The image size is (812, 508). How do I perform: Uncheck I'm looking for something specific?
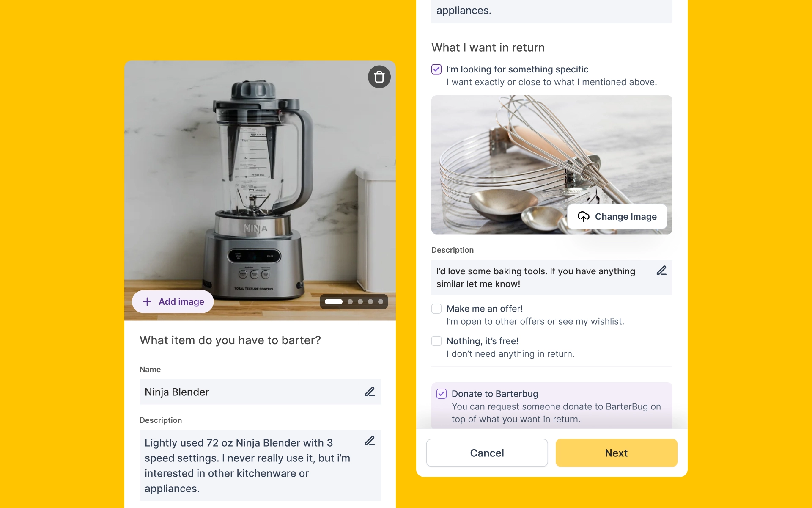[x=436, y=69]
